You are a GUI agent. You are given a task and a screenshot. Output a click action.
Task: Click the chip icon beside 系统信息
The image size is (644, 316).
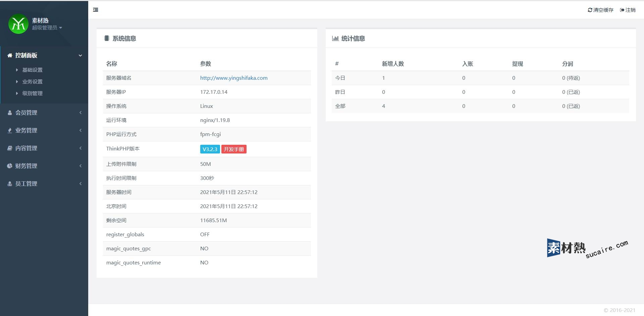[107, 38]
